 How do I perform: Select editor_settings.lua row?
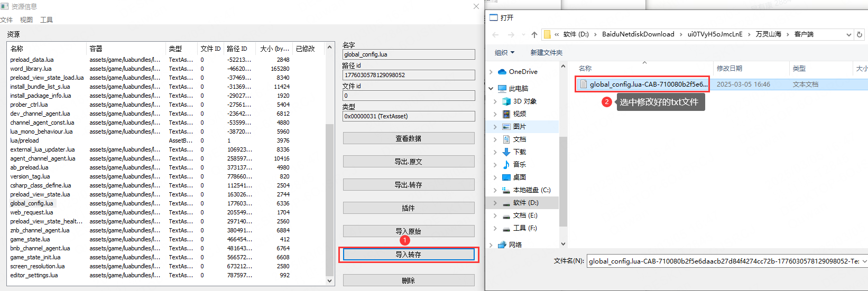167,275
